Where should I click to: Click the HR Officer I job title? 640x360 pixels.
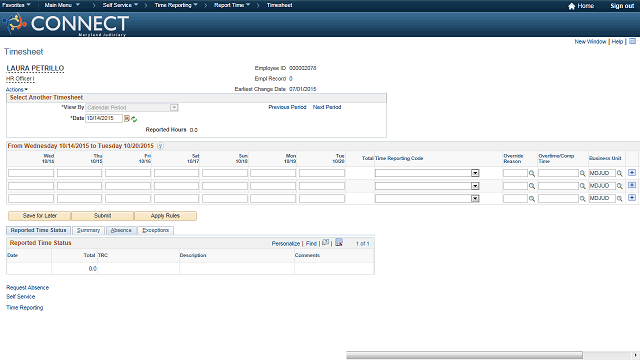[x=20, y=79]
